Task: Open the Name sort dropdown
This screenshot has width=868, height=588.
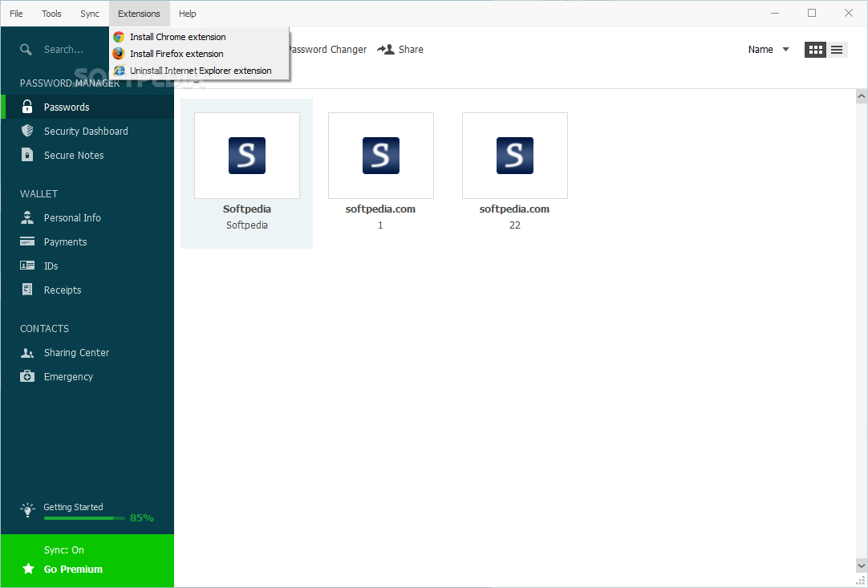Action: 769,49
